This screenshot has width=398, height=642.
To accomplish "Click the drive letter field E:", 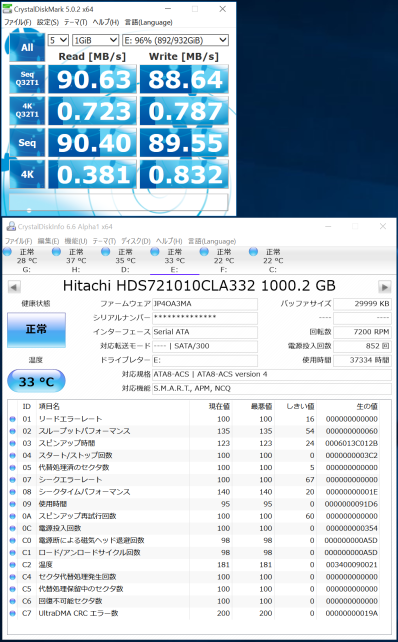I will pyautogui.click(x=205, y=360).
